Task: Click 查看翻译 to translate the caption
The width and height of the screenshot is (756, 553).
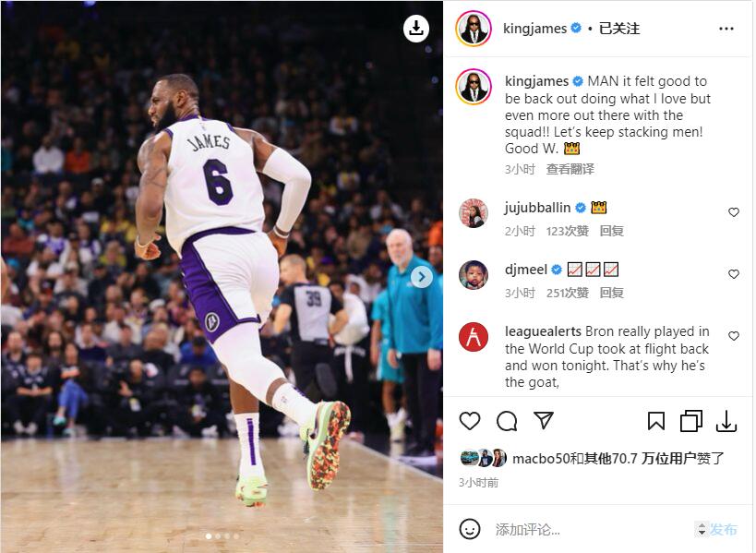Action: point(570,169)
